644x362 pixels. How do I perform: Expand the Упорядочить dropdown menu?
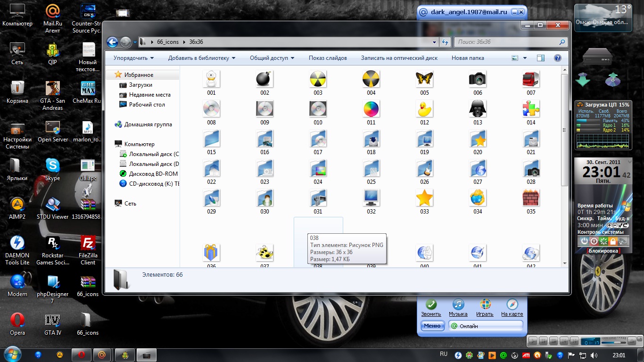click(133, 58)
